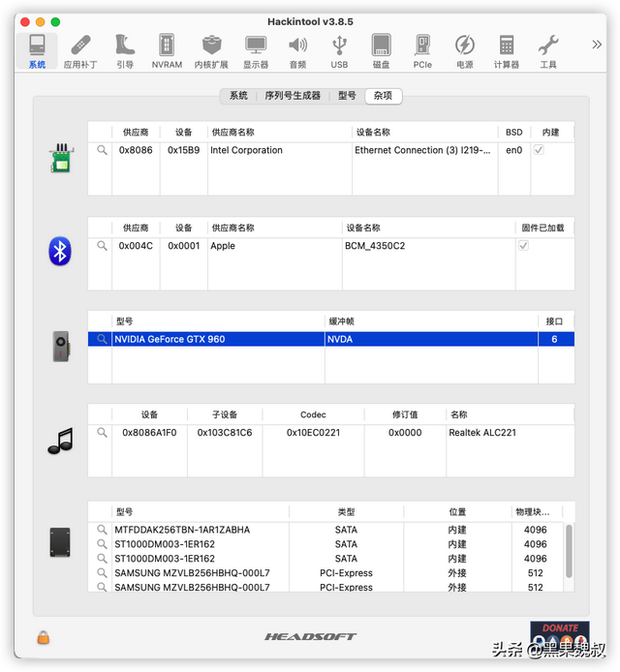Open the 磁盘 disk icon
620x672 pixels.
tap(381, 51)
